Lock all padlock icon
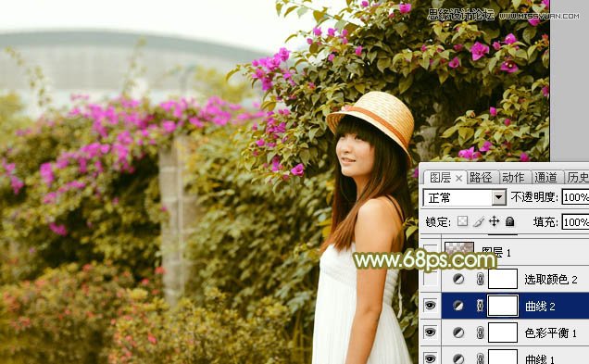The image size is (589, 364). coord(509,221)
